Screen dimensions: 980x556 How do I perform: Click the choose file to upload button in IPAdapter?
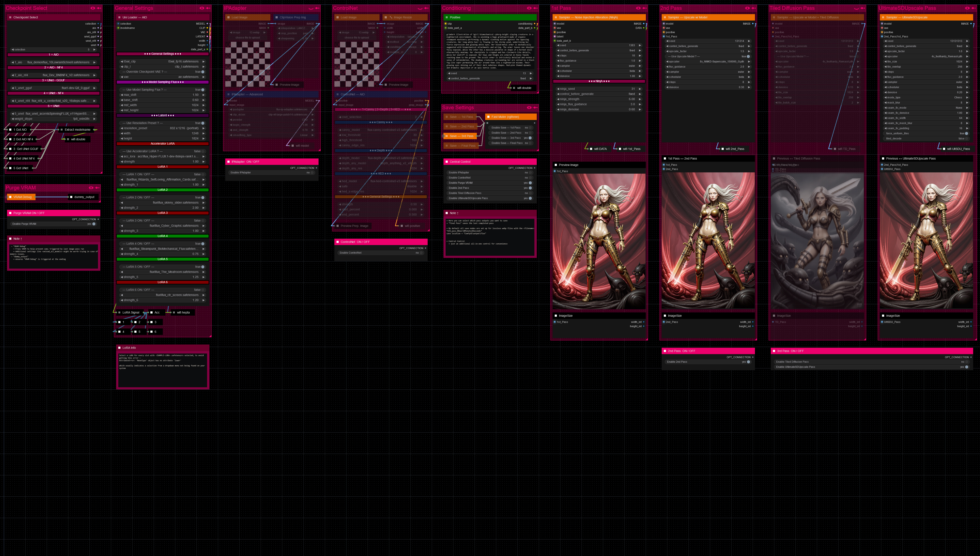248,38
